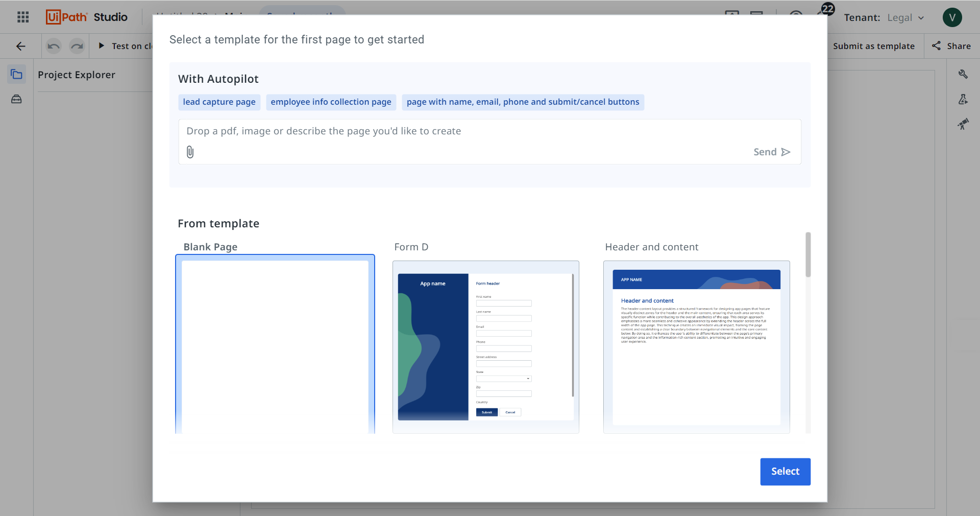Click the back arrow icon
Image resolution: width=980 pixels, height=516 pixels.
coord(20,46)
